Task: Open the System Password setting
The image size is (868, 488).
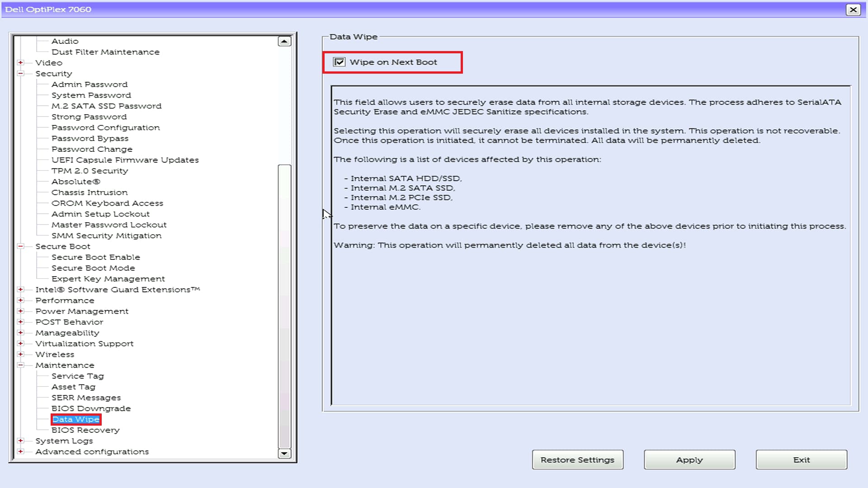Action: (x=91, y=95)
